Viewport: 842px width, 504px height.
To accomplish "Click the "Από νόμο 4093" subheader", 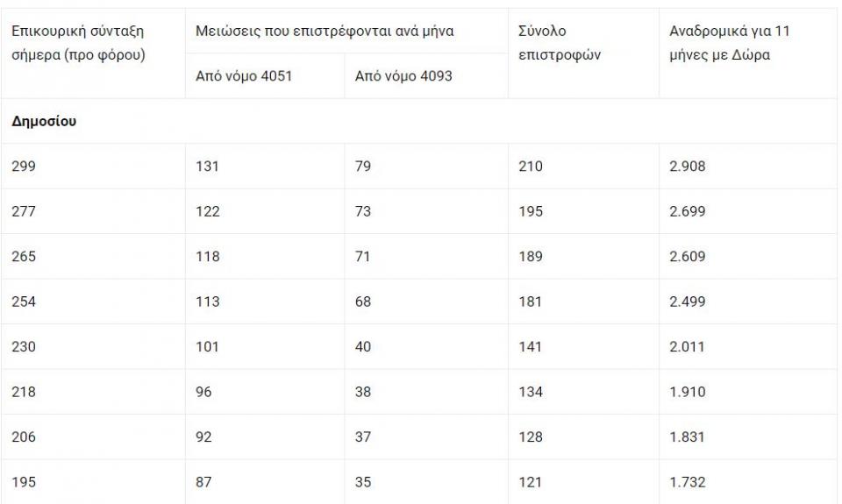I will click(403, 76).
